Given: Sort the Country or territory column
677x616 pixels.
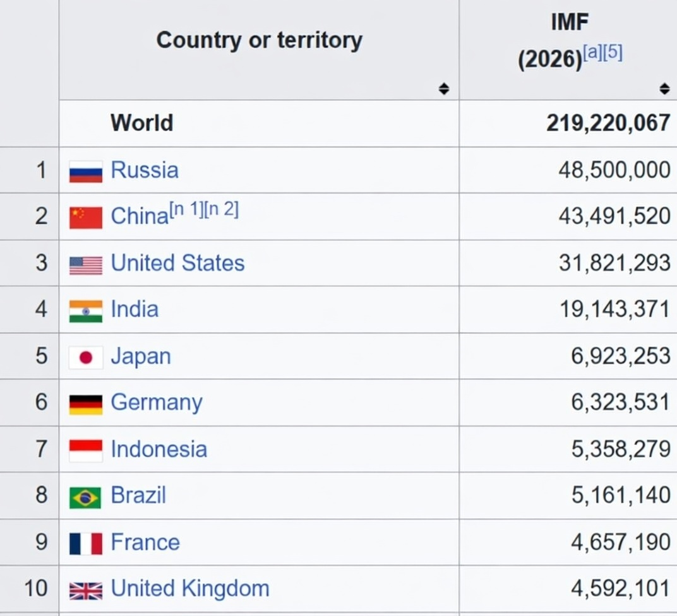Looking at the screenshot, I should pos(445,89).
